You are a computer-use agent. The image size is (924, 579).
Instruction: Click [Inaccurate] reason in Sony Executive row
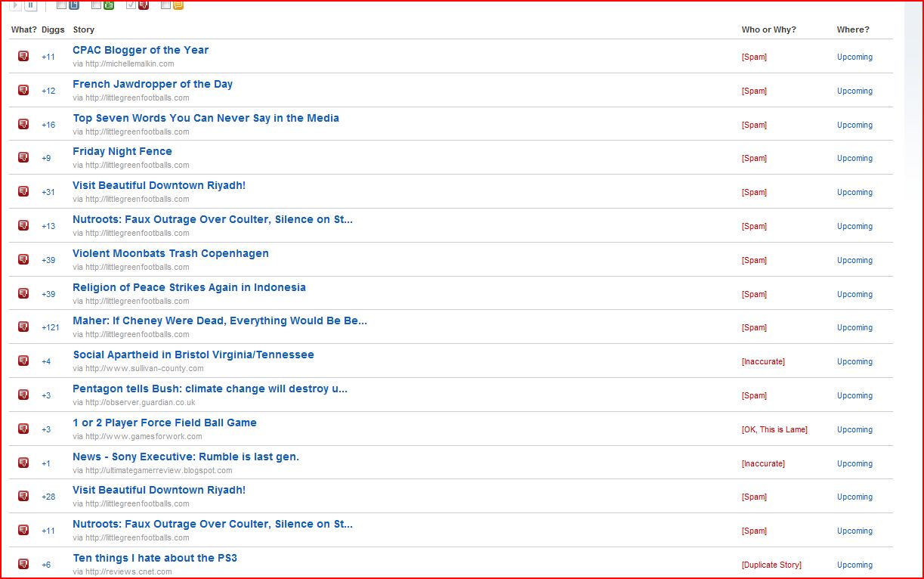(x=763, y=463)
